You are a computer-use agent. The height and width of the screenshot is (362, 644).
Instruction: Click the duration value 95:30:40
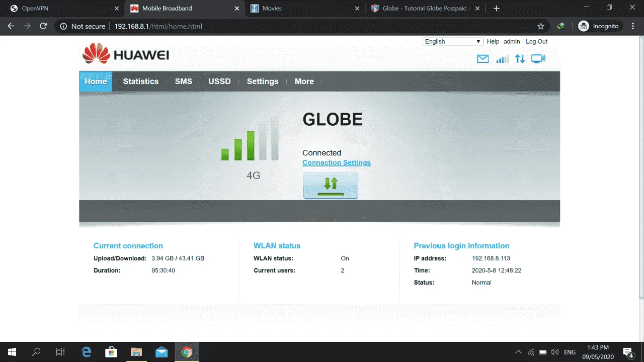[x=163, y=270]
